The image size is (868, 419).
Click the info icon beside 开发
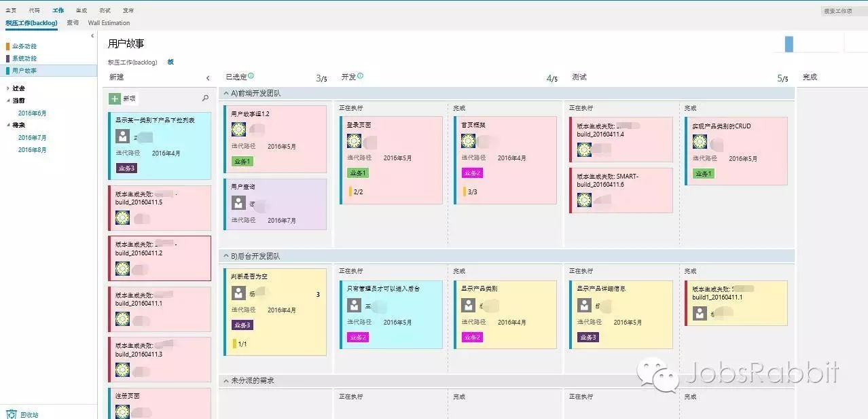tap(360, 76)
